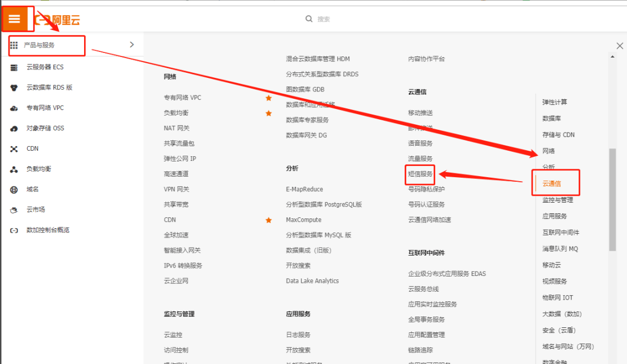
Task: Open NAT 网关 link
Action: coord(177,128)
